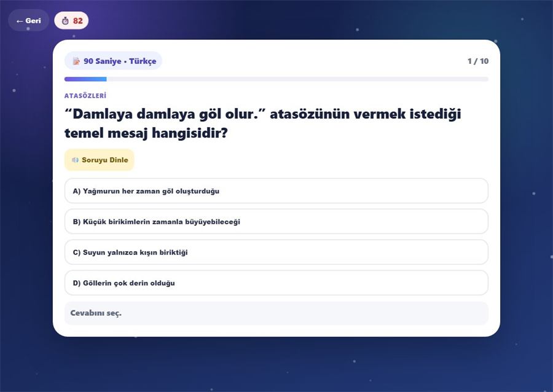Click the 90 Saniye • Türkçe badge
The image size is (553, 392).
pyautogui.click(x=113, y=61)
